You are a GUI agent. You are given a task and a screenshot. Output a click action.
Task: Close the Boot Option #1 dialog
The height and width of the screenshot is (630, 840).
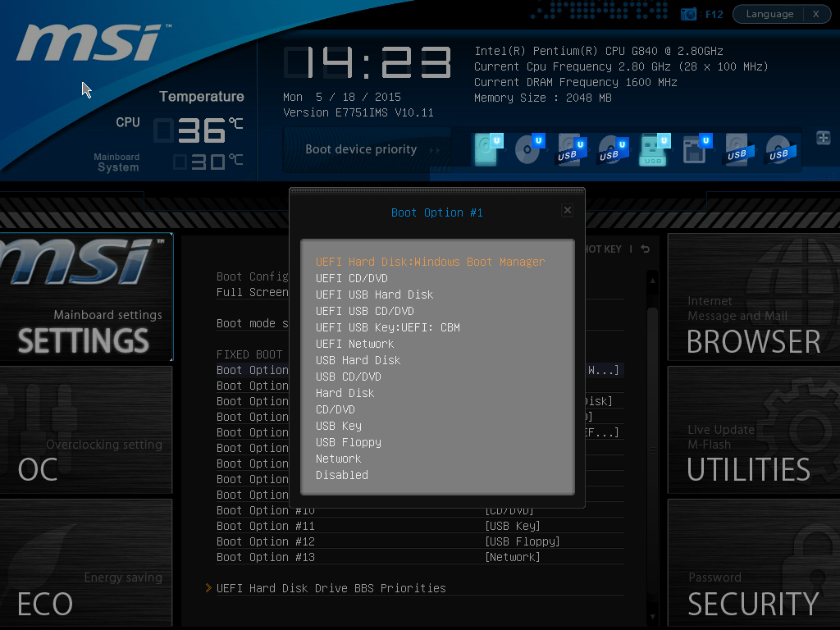[568, 210]
